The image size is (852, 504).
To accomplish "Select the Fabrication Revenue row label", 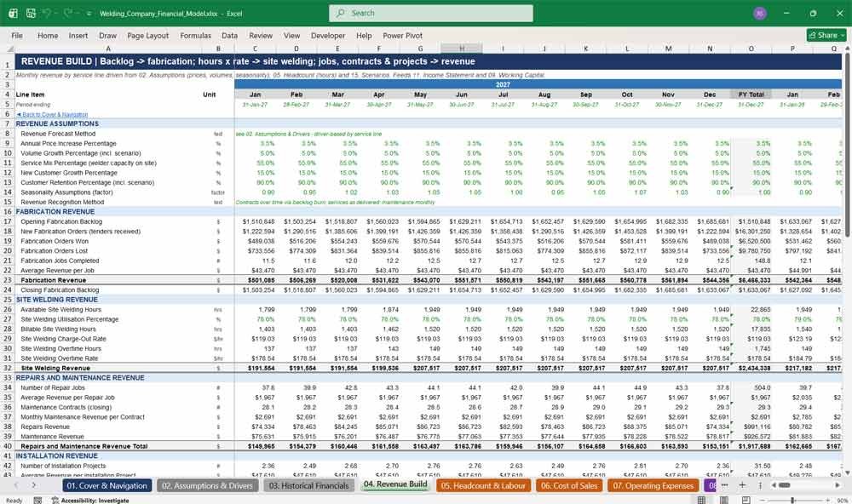I will [53, 280].
